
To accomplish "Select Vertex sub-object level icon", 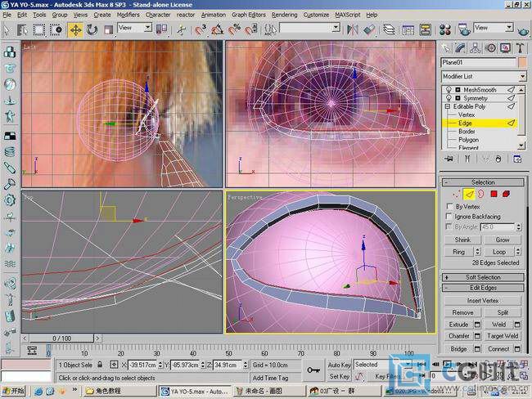I will (x=457, y=194).
